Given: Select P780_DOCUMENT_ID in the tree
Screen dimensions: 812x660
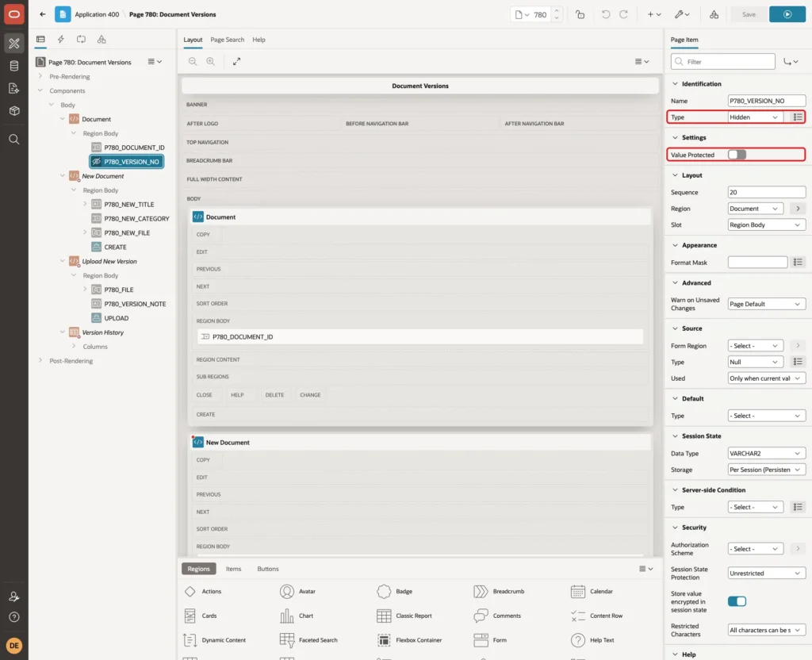Looking at the screenshot, I should click(x=134, y=148).
